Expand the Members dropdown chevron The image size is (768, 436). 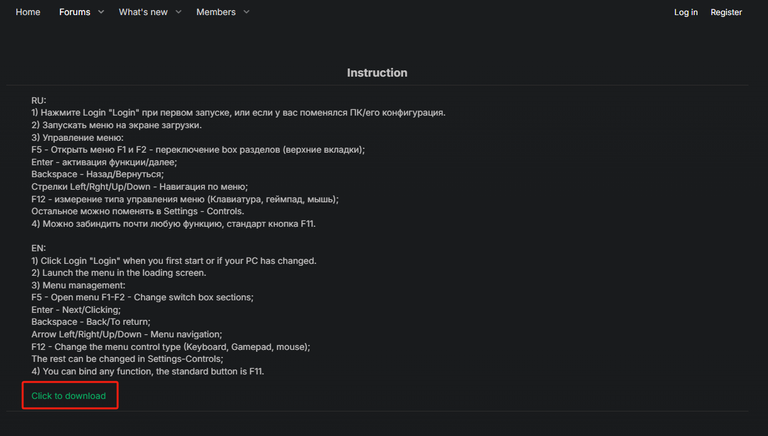(x=246, y=12)
